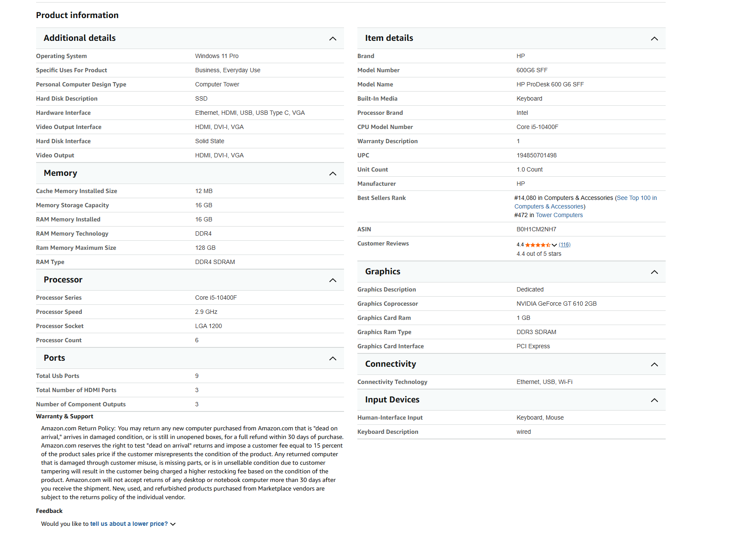Click the Graphics section header
Viewport: 756px width, 540px height.
click(x=511, y=272)
